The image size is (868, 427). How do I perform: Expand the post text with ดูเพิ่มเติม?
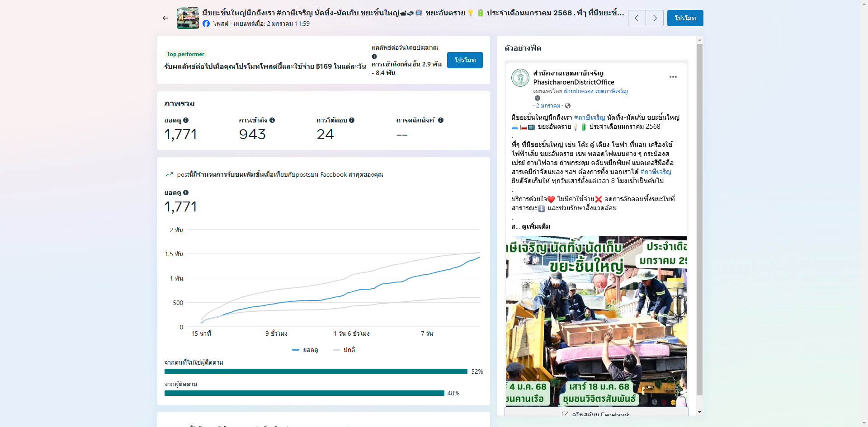536,226
